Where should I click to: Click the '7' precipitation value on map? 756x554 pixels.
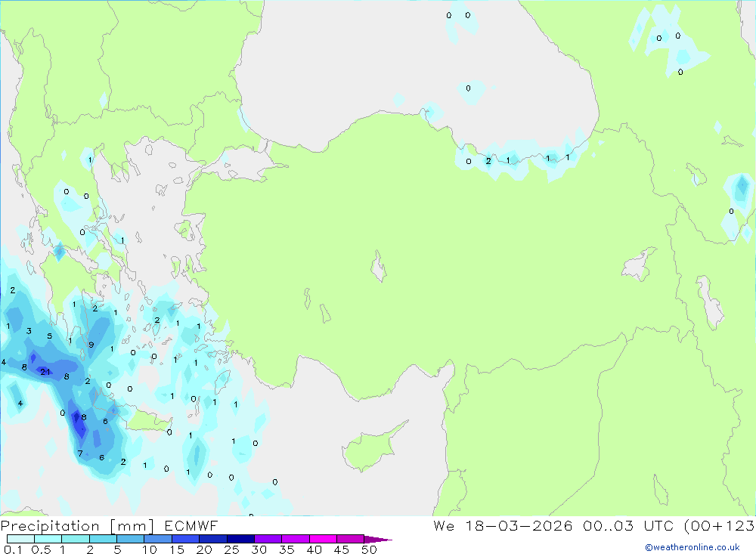click(x=80, y=453)
